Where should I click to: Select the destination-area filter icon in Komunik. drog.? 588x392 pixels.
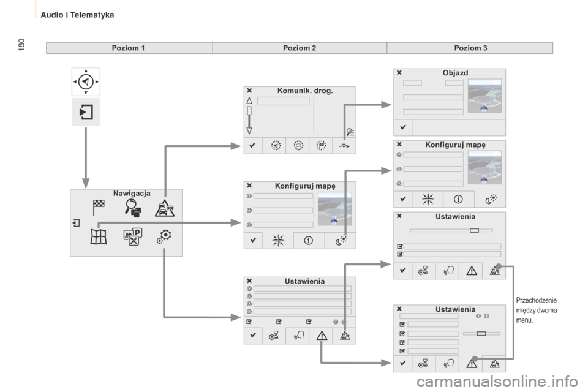(x=321, y=146)
